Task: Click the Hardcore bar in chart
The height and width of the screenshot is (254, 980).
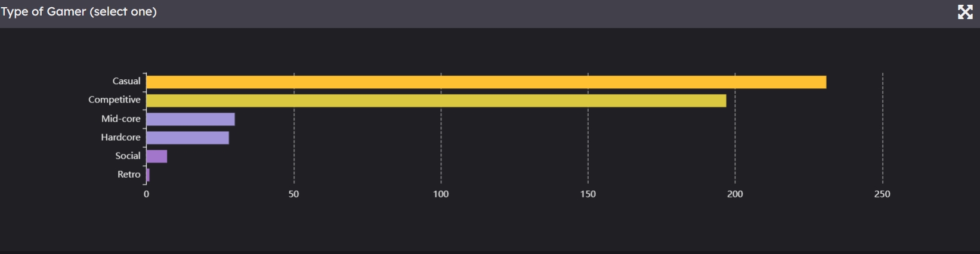Action: point(187,138)
